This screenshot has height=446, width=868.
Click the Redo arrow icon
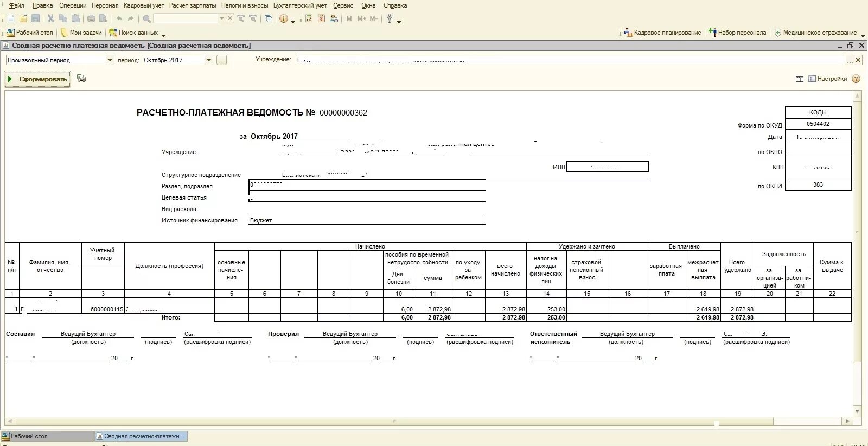coord(131,18)
